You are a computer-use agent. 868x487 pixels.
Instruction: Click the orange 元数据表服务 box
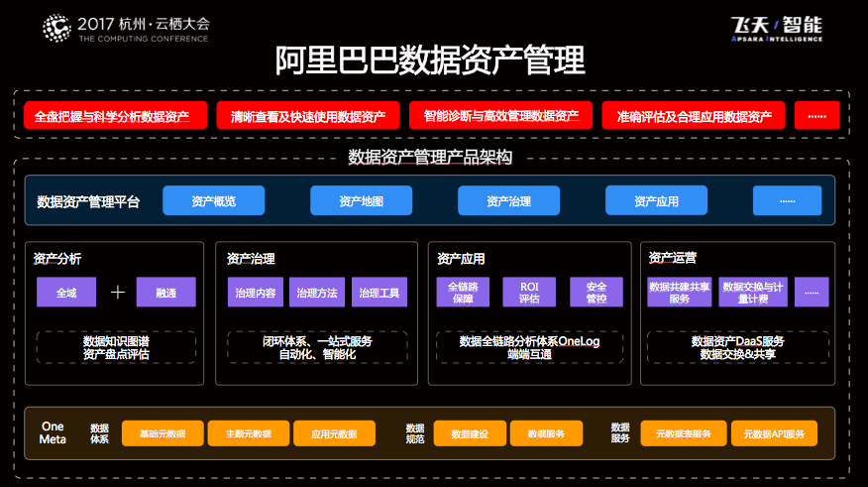[684, 433]
